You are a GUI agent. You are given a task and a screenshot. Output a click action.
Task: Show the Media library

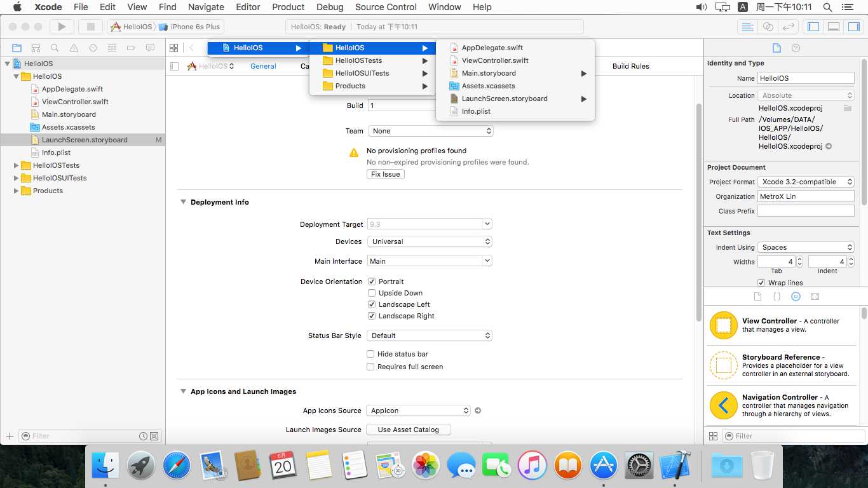point(815,297)
